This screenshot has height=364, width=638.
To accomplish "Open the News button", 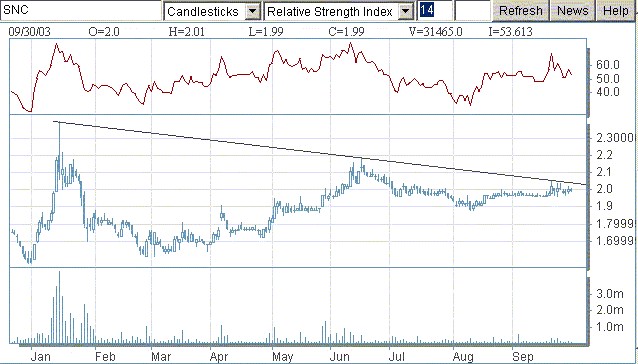I will pyautogui.click(x=572, y=11).
